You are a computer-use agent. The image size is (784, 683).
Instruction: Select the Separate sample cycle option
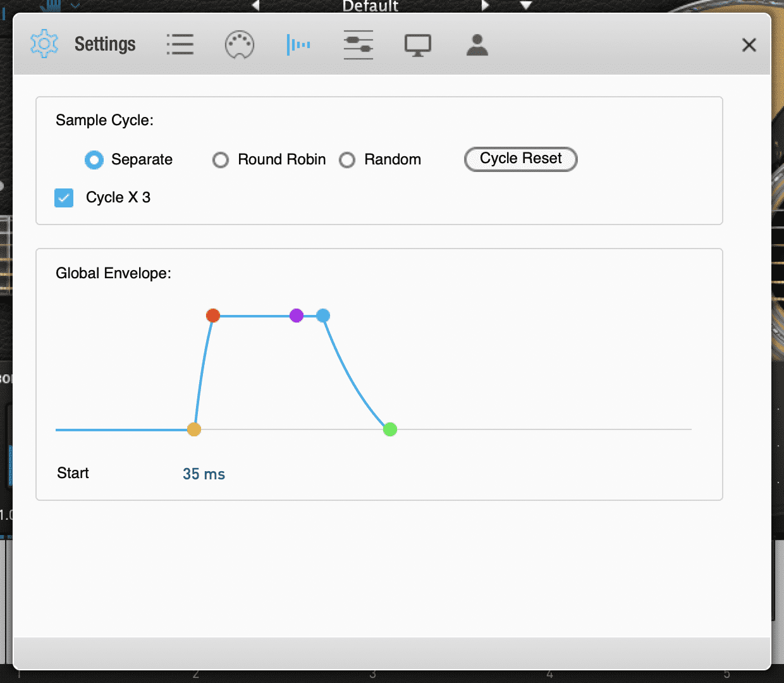click(x=94, y=160)
